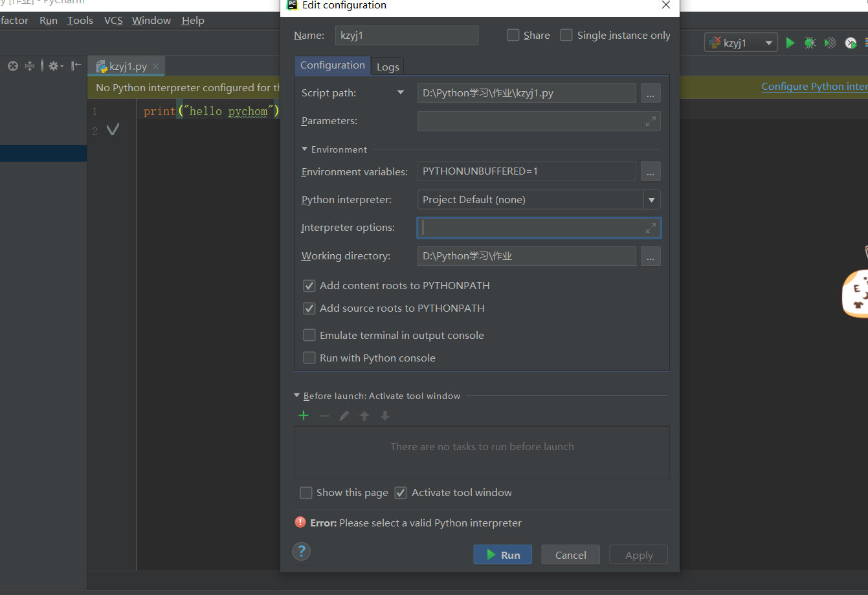Viewport: 868px width, 595px height.
Task: Switch to the Logs tab
Action: (388, 67)
